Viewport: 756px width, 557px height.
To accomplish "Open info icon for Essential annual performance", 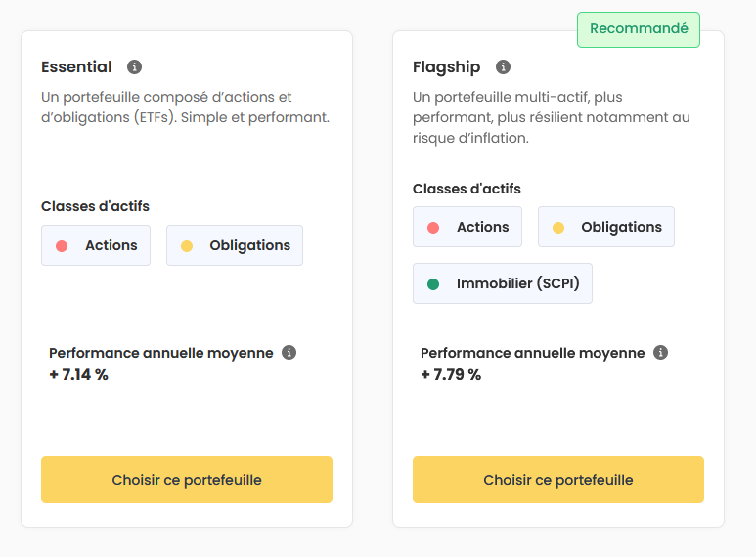I will point(289,352).
